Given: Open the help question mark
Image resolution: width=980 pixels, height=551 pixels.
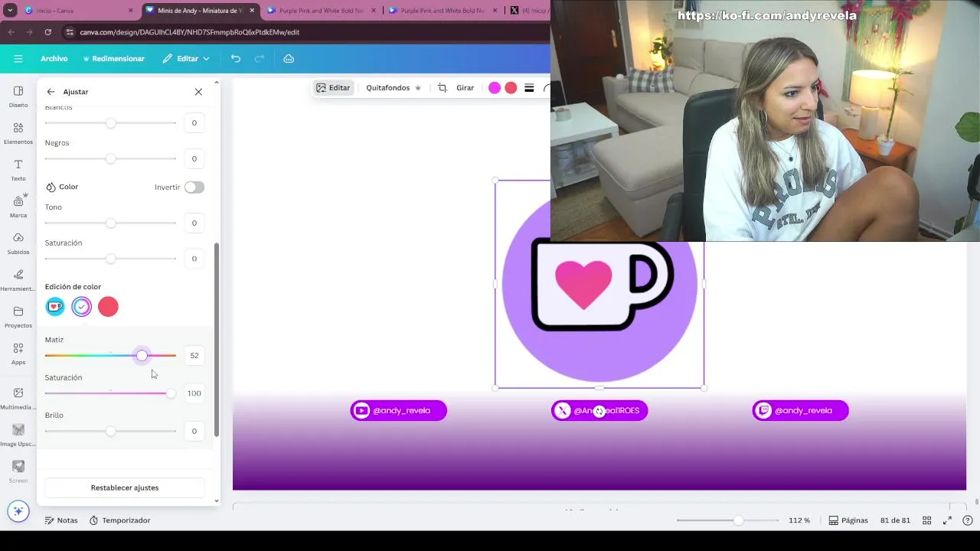Looking at the screenshot, I should pyautogui.click(x=968, y=520).
